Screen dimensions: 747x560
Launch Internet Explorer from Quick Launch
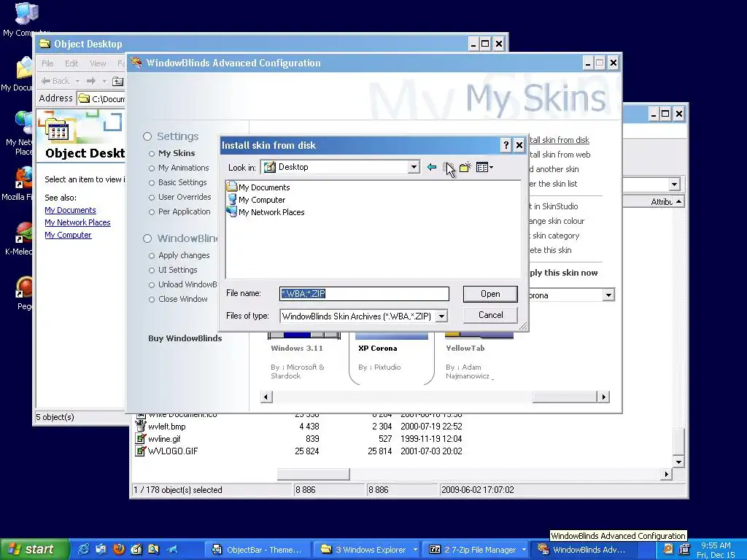pos(83,550)
